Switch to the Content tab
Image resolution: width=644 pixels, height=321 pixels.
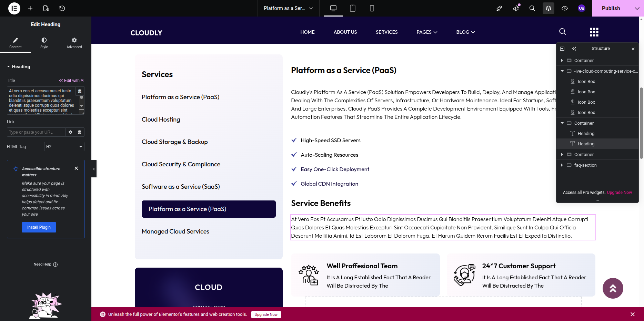16,43
